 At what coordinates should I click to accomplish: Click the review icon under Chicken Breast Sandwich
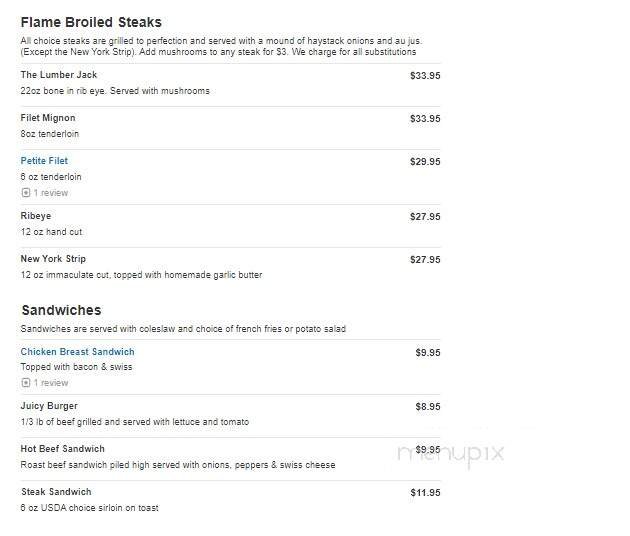pyautogui.click(x=25, y=383)
